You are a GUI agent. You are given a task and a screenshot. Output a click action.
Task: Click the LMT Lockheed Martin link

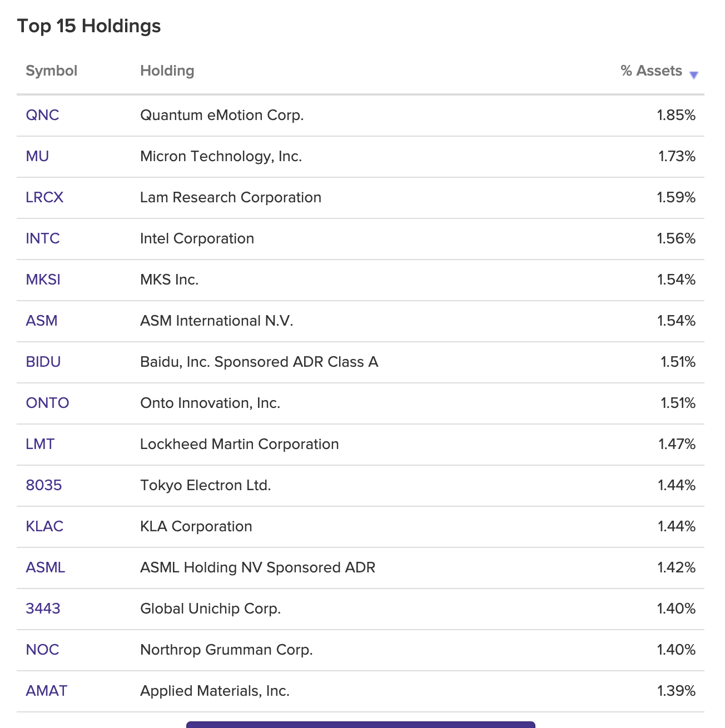pyautogui.click(x=40, y=444)
